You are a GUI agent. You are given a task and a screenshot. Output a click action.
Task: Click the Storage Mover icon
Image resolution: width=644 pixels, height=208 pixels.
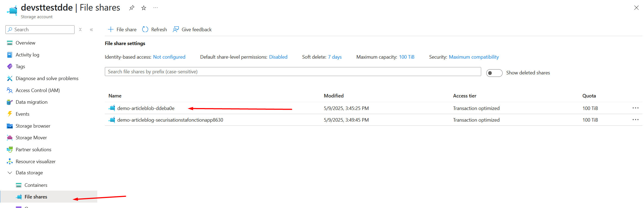[x=10, y=138]
